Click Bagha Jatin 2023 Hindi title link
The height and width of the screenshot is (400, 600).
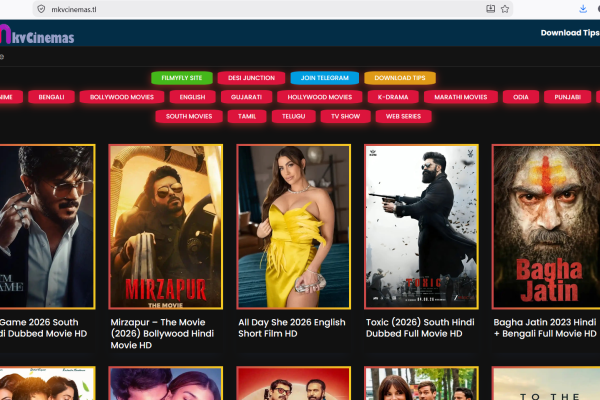(x=545, y=328)
